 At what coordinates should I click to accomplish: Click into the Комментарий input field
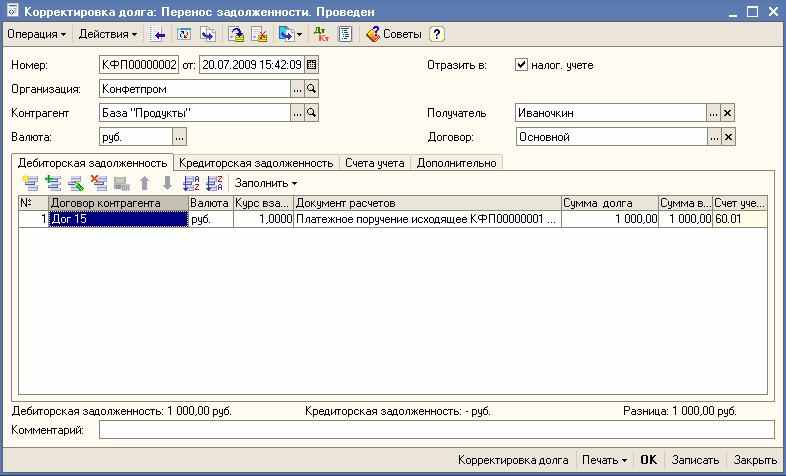coord(437,430)
